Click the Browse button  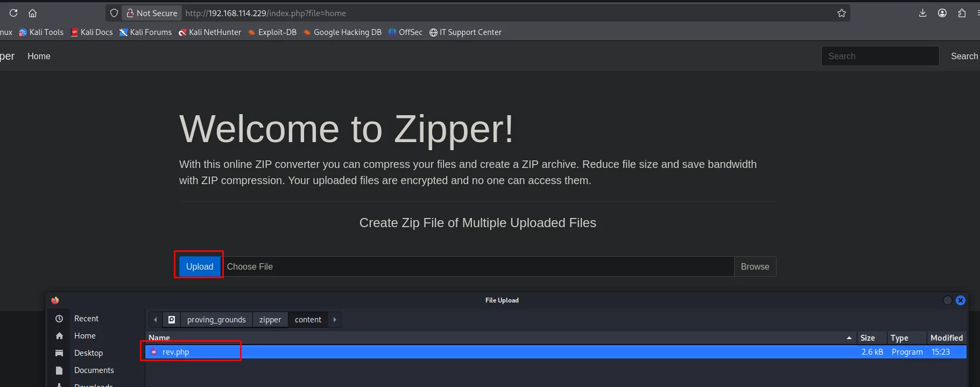(755, 266)
